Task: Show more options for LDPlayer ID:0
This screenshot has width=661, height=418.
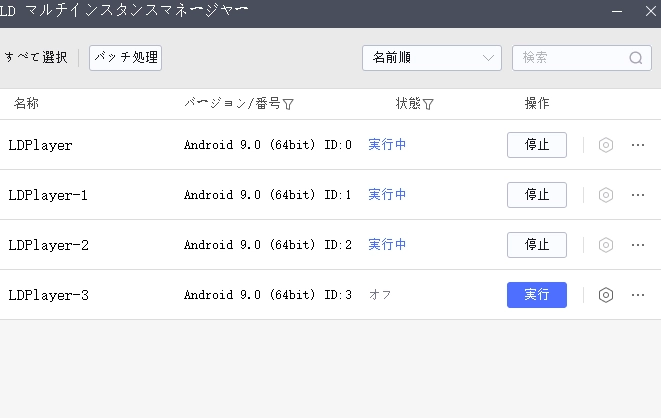Action: click(638, 145)
